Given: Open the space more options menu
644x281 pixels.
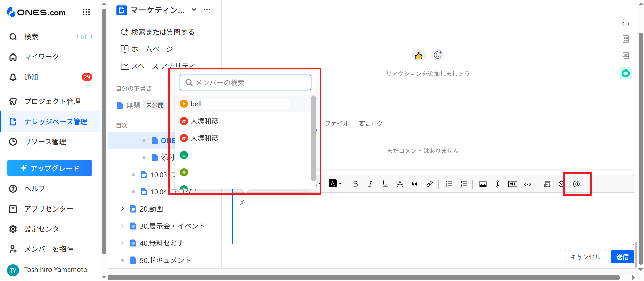Looking at the screenshot, I should coord(207,10).
